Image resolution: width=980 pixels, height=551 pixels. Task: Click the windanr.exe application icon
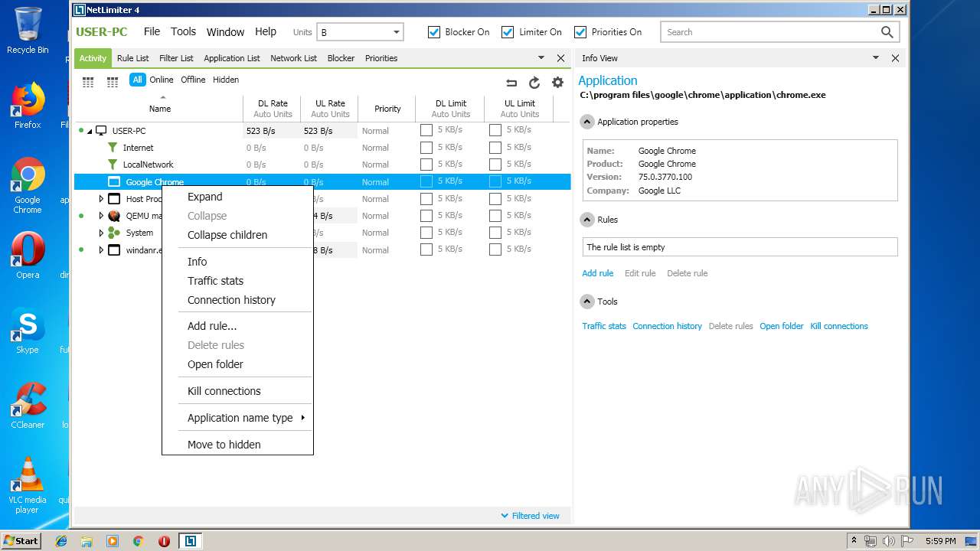click(114, 250)
